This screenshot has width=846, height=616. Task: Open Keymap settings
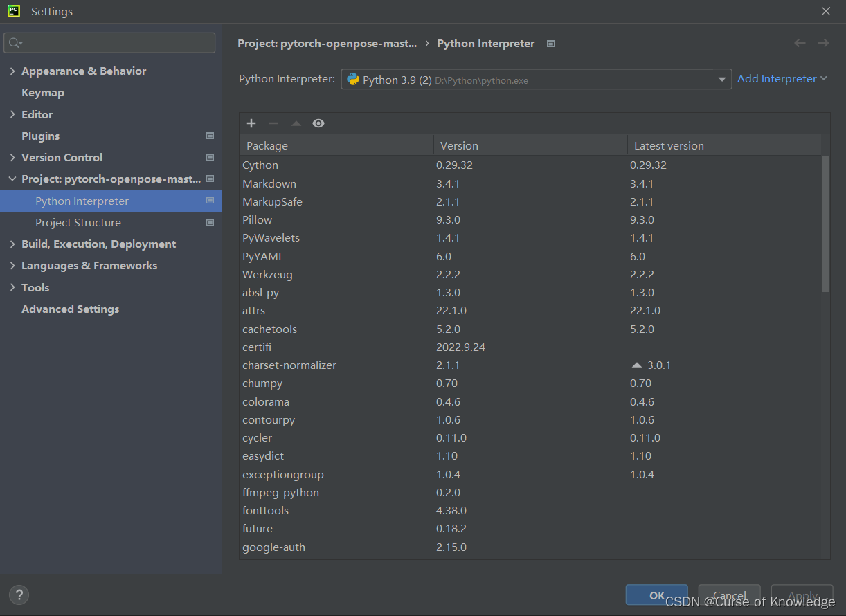coord(43,92)
